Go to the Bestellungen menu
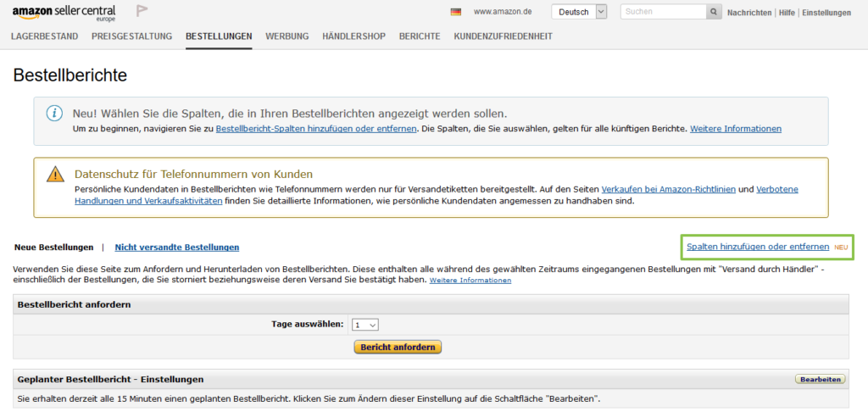 219,36
